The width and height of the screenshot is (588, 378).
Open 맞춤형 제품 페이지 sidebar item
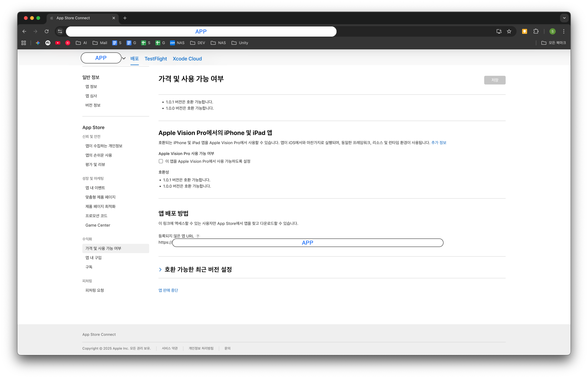coord(100,197)
